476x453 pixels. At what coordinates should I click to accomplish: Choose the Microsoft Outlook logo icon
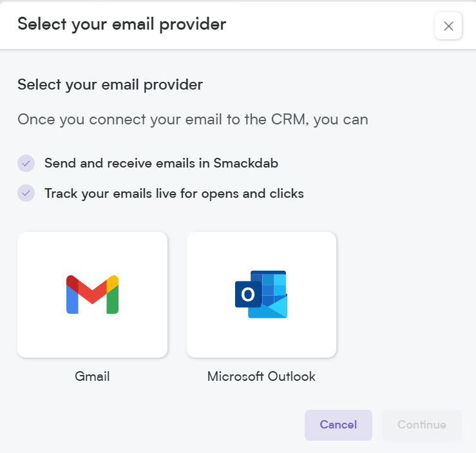pos(261,294)
